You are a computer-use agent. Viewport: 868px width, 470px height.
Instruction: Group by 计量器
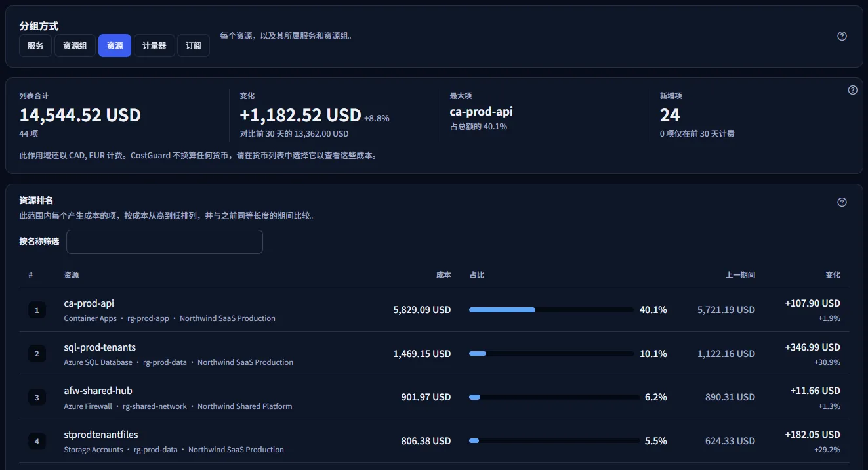[x=154, y=46]
